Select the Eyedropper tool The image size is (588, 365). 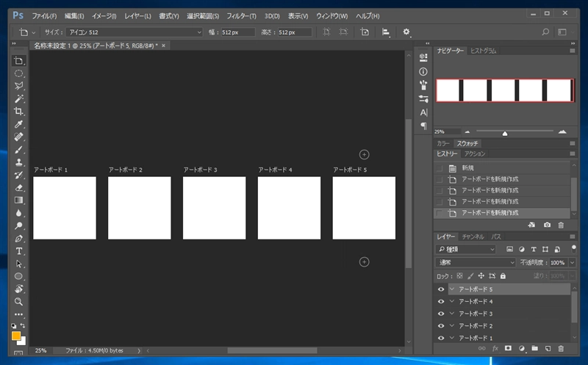[x=19, y=124]
